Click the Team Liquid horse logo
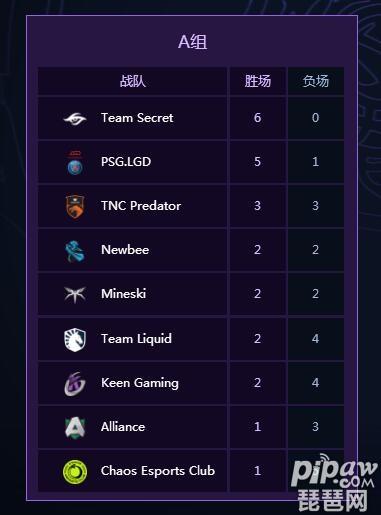 pos(75,340)
